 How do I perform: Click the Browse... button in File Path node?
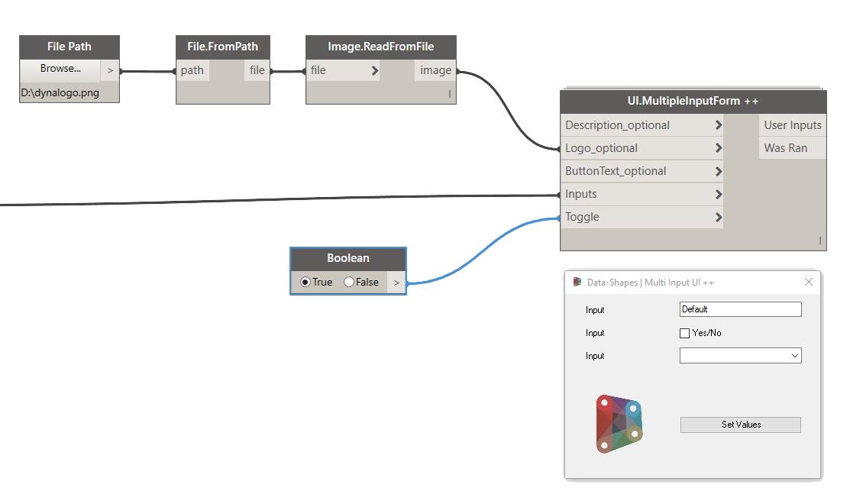point(60,69)
